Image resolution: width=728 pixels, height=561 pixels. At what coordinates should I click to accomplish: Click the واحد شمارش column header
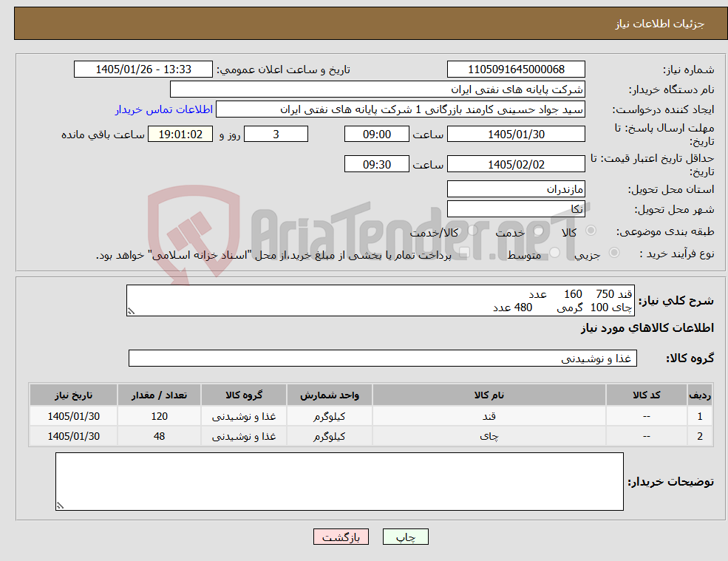(x=329, y=395)
